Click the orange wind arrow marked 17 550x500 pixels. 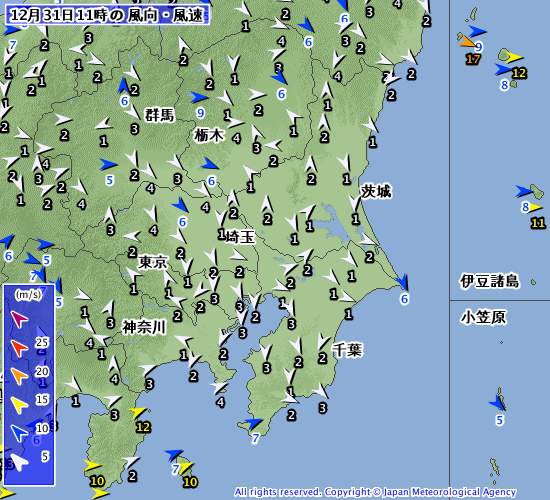point(468,42)
